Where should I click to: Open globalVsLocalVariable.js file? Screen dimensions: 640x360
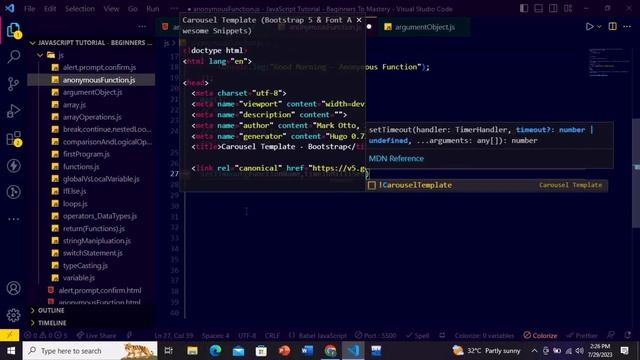coord(101,179)
